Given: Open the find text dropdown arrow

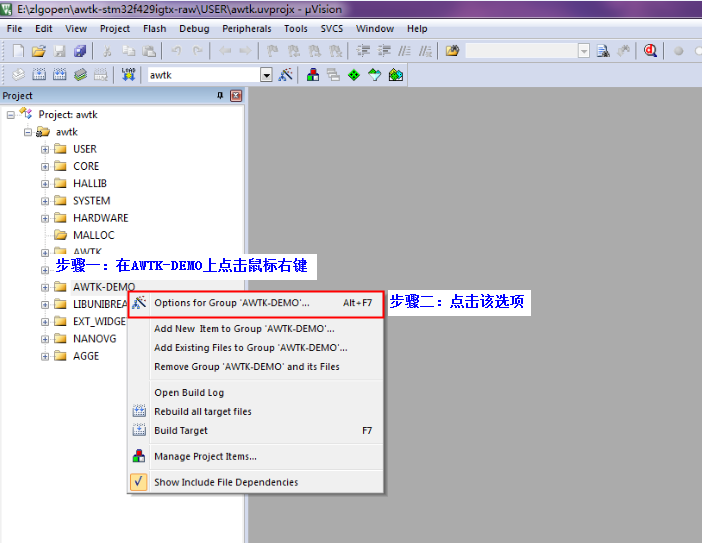Looking at the screenshot, I should 583,51.
